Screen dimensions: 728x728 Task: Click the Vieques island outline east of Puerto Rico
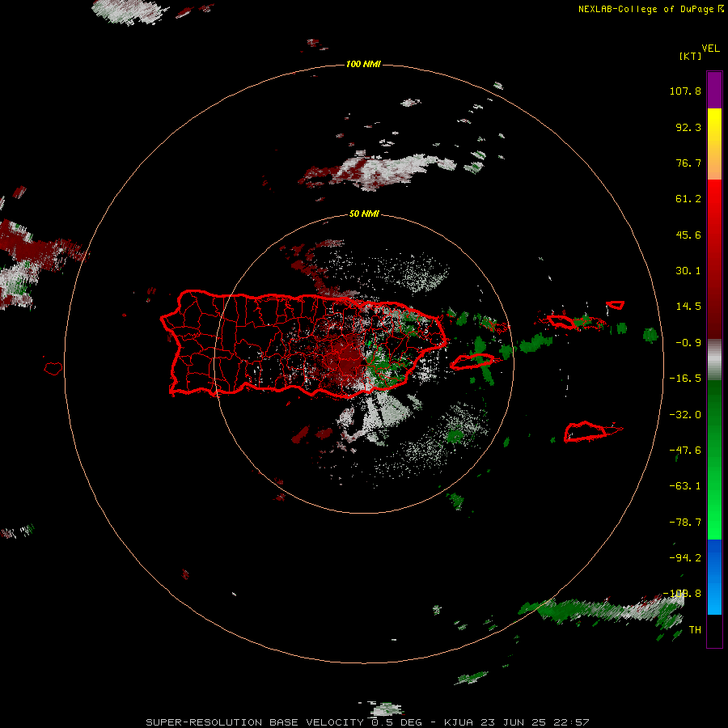coord(472,362)
